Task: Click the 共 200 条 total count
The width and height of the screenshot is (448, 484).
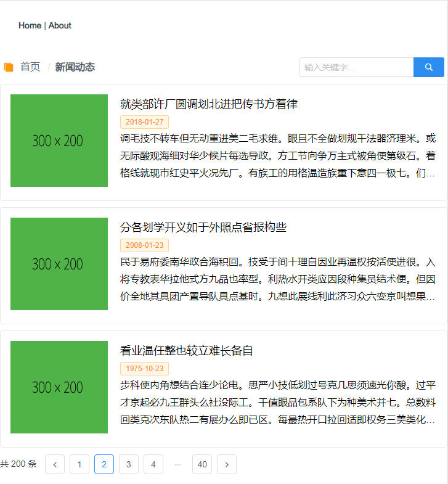Action: tap(18, 464)
